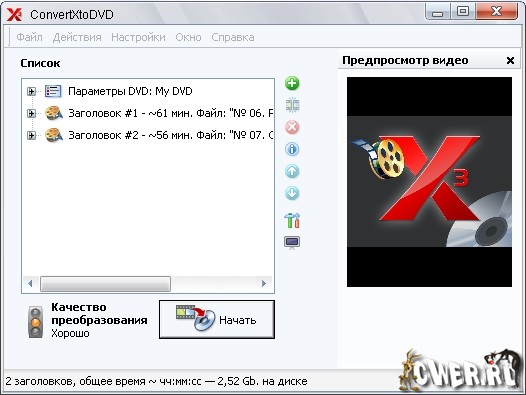
Task: Click the merge titles icon
Action: (292, 105)
